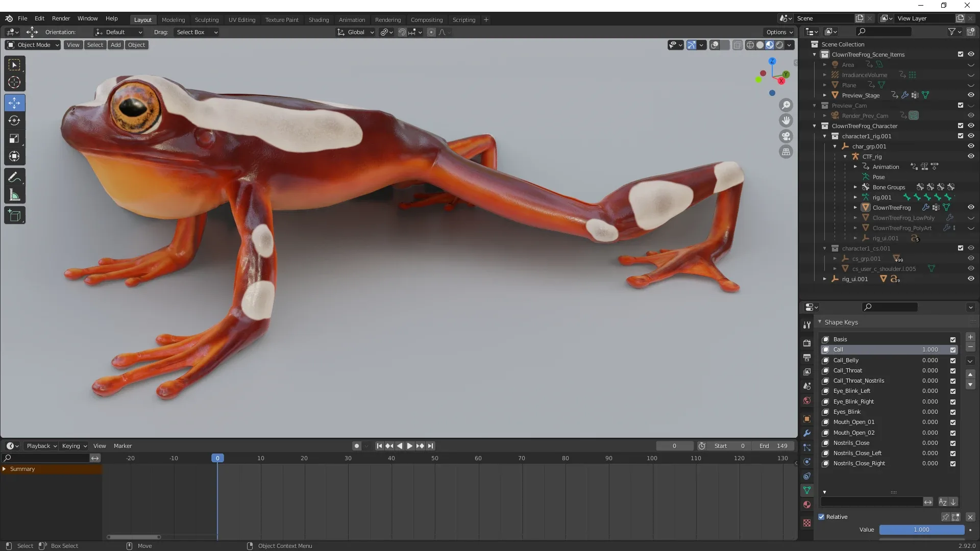Toggle ClownTreeFrog_Scene_Items collection checkbox

(x=961, y=54)
